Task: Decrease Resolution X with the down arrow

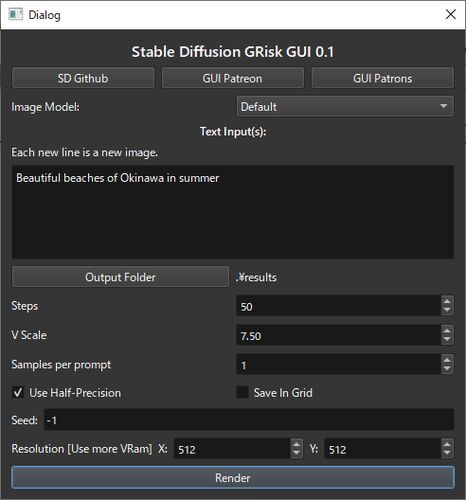Action: [296, 454]
